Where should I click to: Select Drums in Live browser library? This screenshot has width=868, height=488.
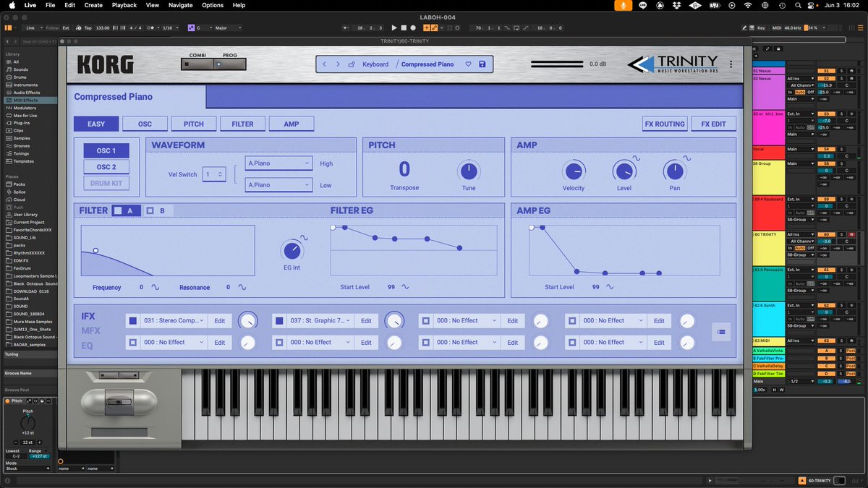click(x=20, y=77)
